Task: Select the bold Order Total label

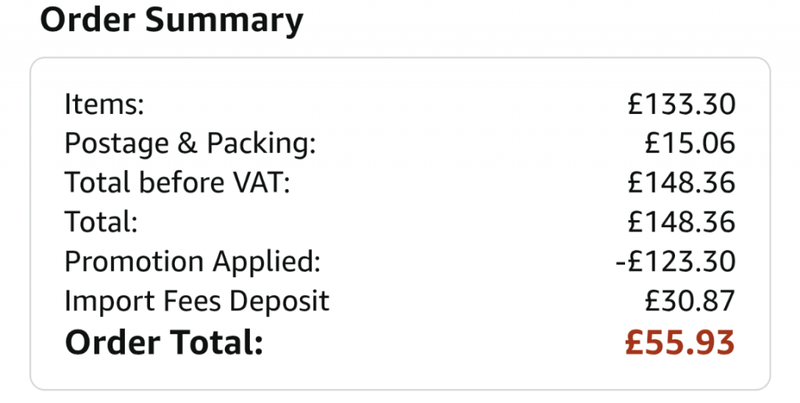Action: (x=164, y=342)
